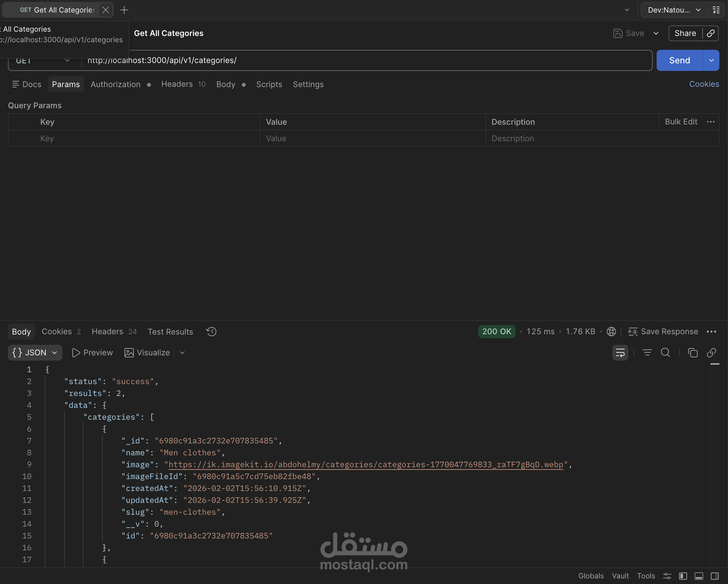Screen dimensions: 728x584
Task: Click the copy link icon beside Share
Action: [711, 33]
